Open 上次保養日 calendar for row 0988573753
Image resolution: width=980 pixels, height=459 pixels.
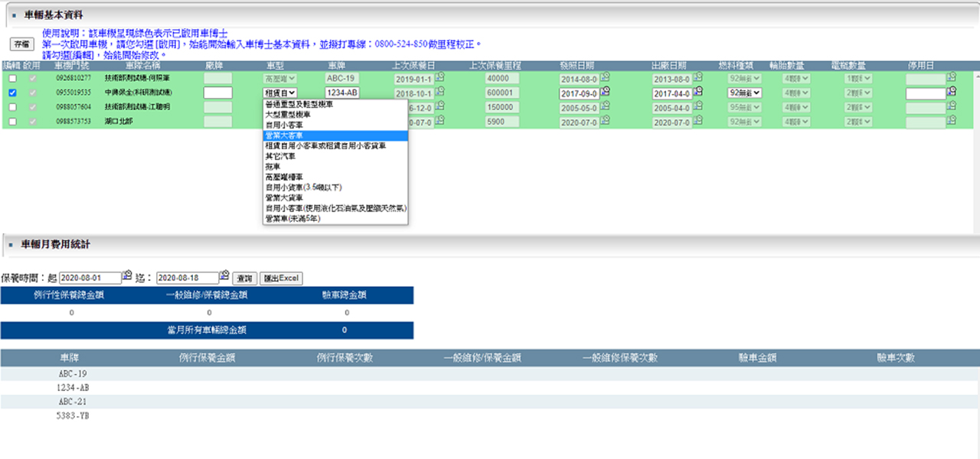coord(439,121)
